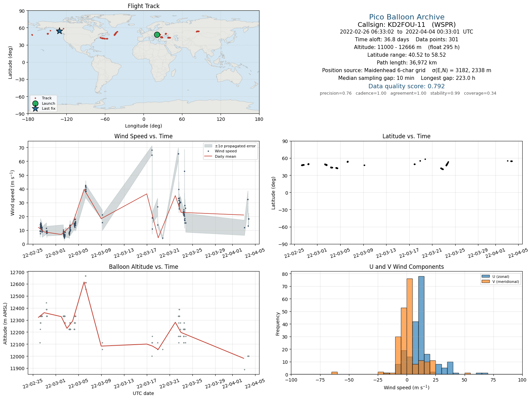This screenshot has width=532, height=399.
Task: Click the 'stability=0.99' value
Action: point(445,93)
